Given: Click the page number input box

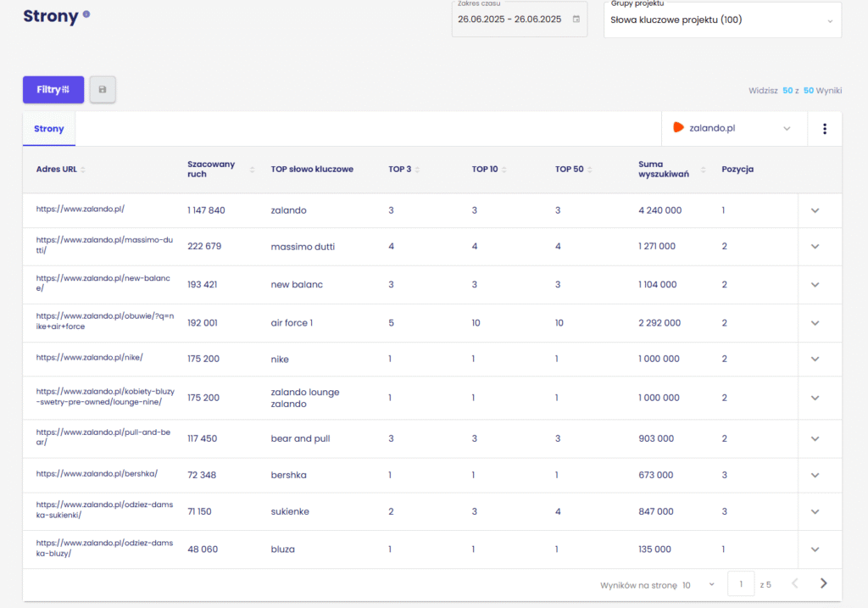Looking at the screenshot, I should (x=741, y=583).
